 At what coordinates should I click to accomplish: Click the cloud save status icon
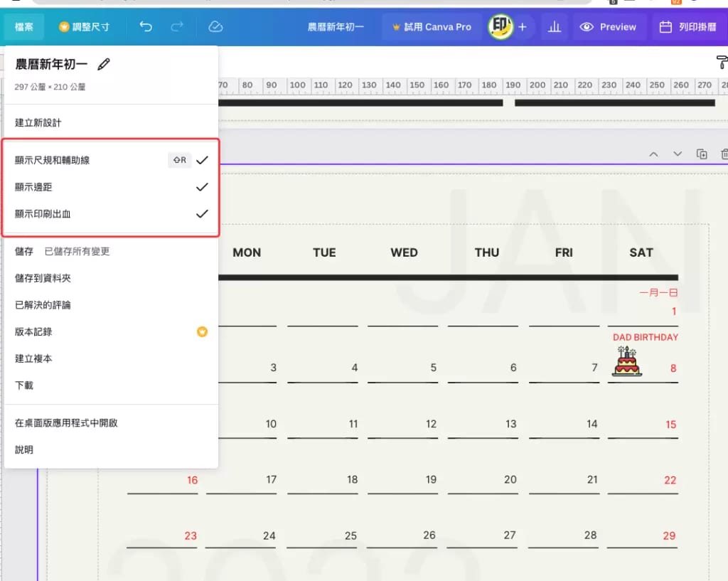215,26
